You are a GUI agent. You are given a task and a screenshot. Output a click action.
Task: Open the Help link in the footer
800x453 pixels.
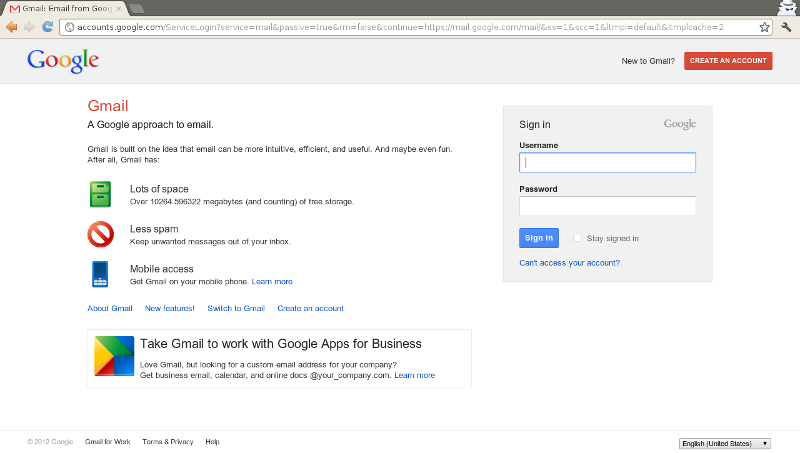[x=212, y=442]
